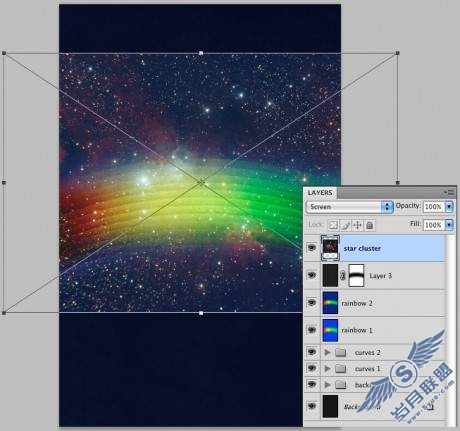
Task: Click the lock image pixels brush icon
Action: [x=345, y=225]
